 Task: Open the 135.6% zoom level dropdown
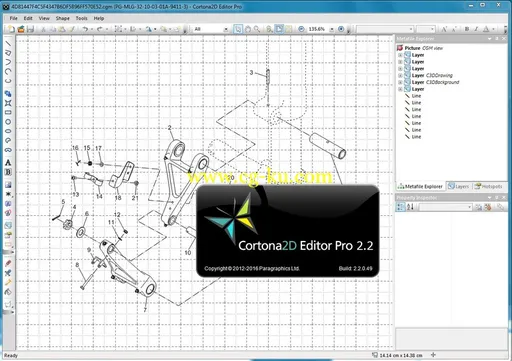tap(332, 29)
